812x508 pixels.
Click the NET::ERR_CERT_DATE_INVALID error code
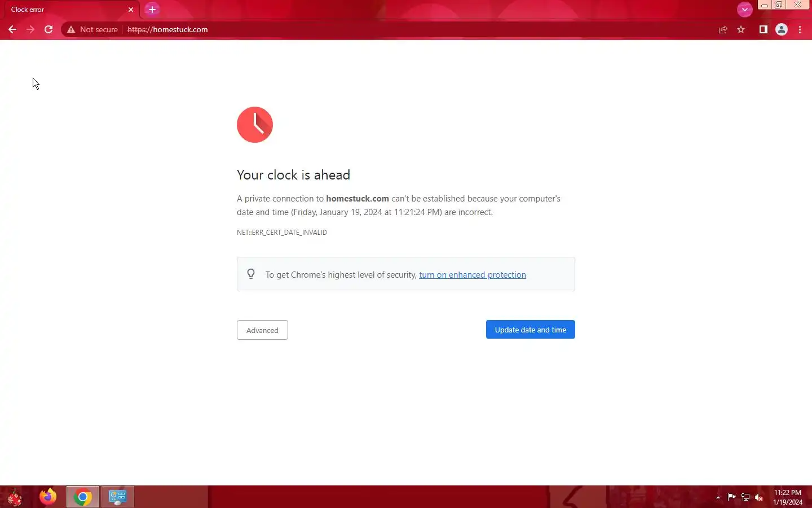(282, 233)
